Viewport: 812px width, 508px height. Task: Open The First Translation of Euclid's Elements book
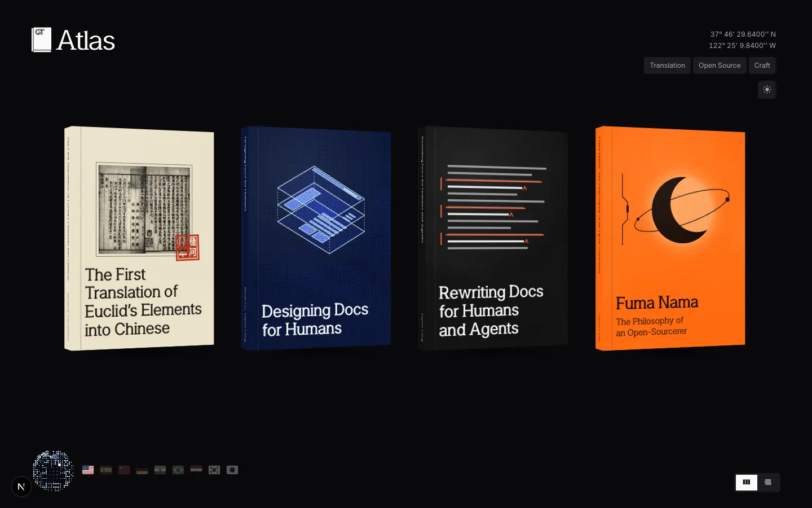tap(139, 238)
